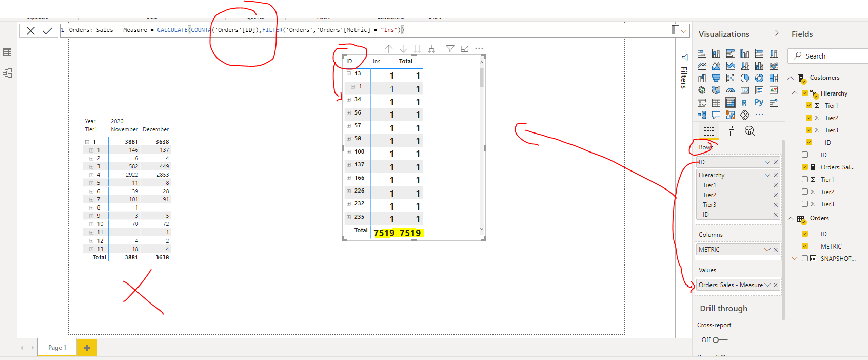
Task: Select the Pie chart visual
Action: (x=745, y=78)
